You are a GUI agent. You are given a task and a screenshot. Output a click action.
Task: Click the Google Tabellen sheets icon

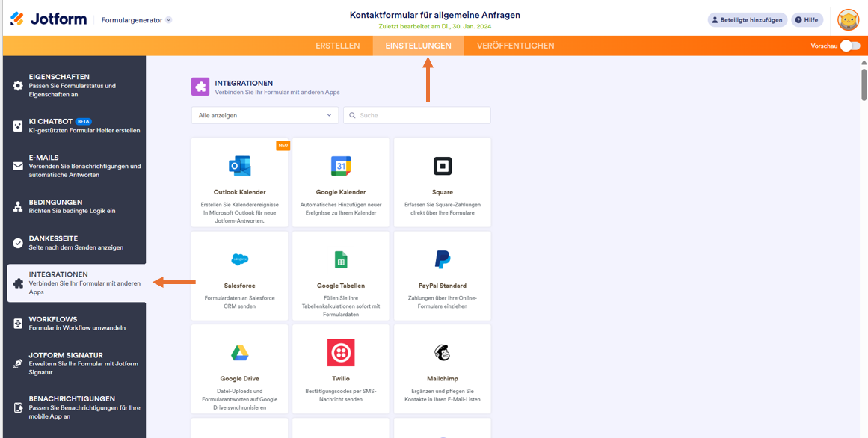[x=341, y=259]
